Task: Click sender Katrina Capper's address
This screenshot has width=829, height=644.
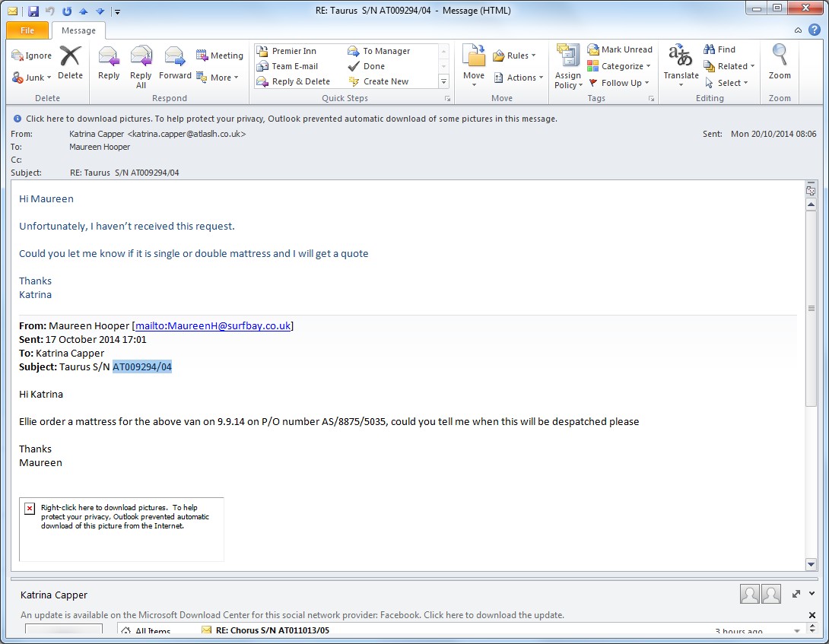Action: click(x=157, y=134)
